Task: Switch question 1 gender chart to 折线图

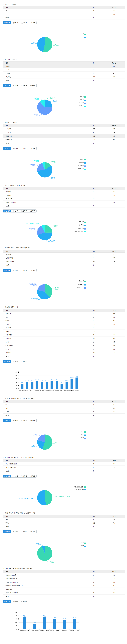Action: pyautogui.click(x=33, y=23)
